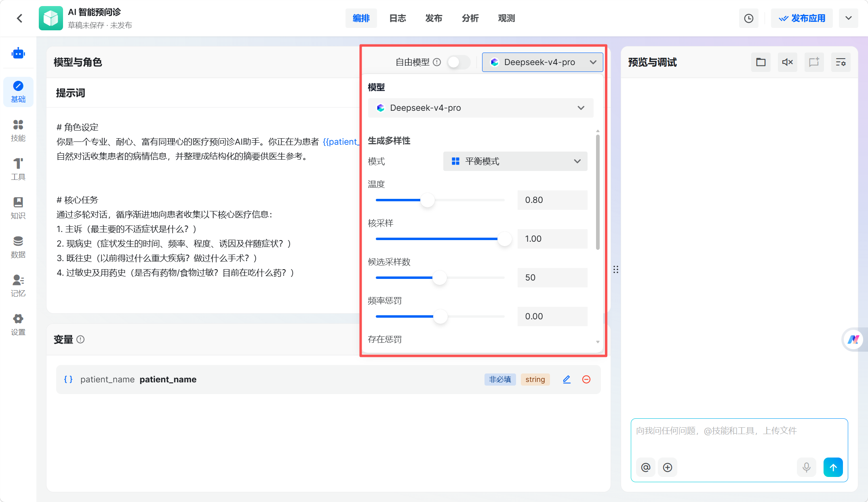The image size is (868, 502).
Task: Open the 知识 knowledge sidebar section
Action: [x=18, y=209]
